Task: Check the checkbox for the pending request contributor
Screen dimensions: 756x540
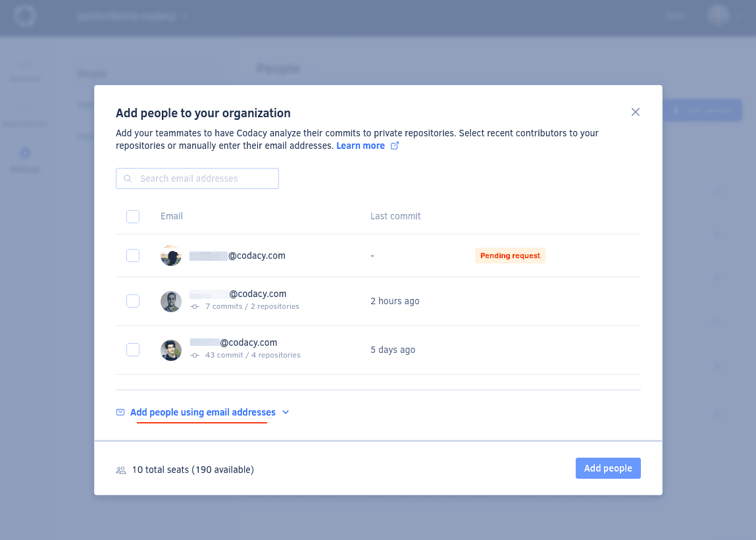Action: 133,256
